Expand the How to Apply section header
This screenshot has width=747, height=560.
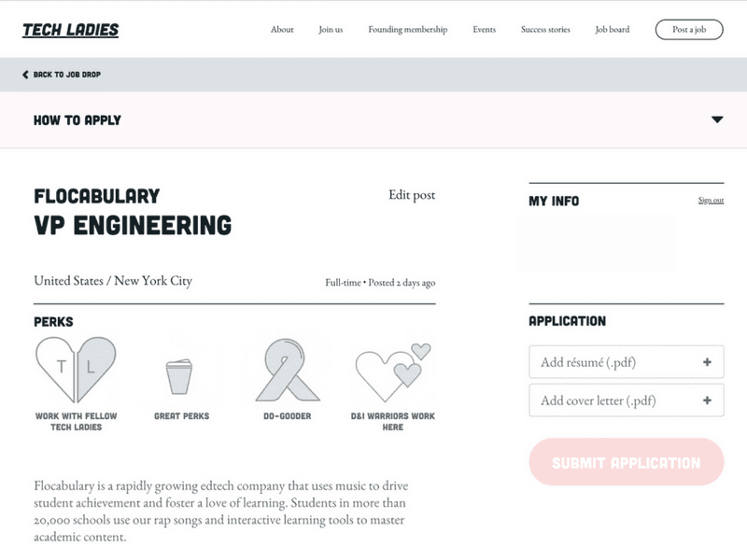pyautogui.click(x=373, y=119)
